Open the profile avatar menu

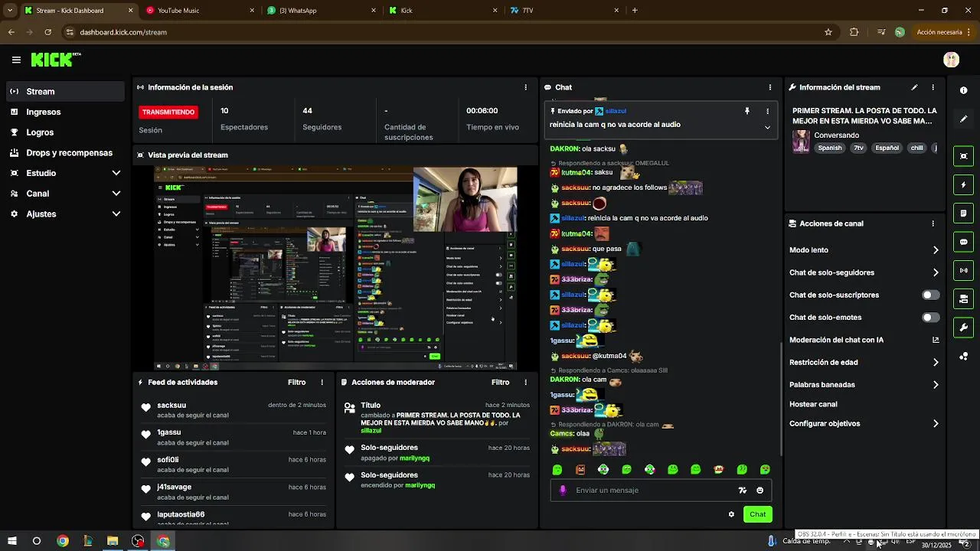click(952, 60)
